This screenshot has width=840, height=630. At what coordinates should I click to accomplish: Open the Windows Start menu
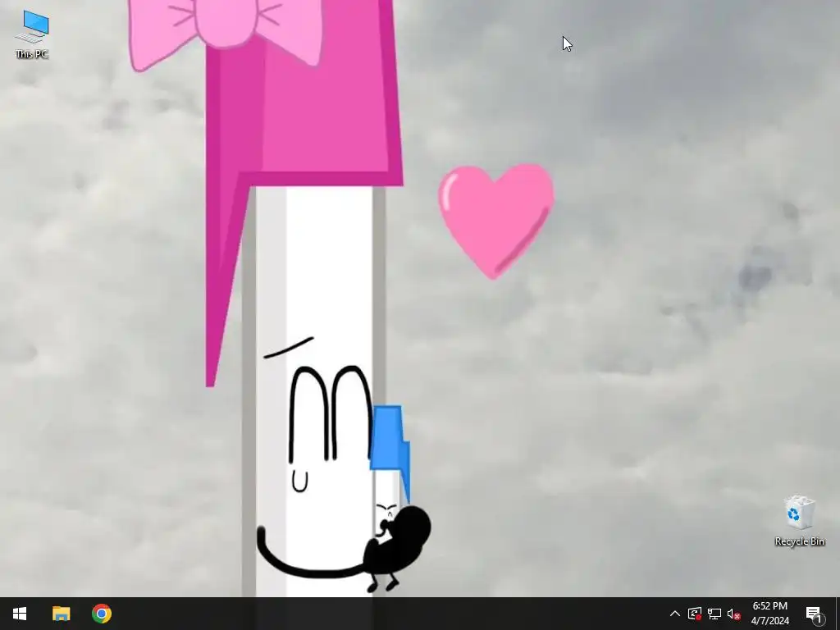[20, 614]
